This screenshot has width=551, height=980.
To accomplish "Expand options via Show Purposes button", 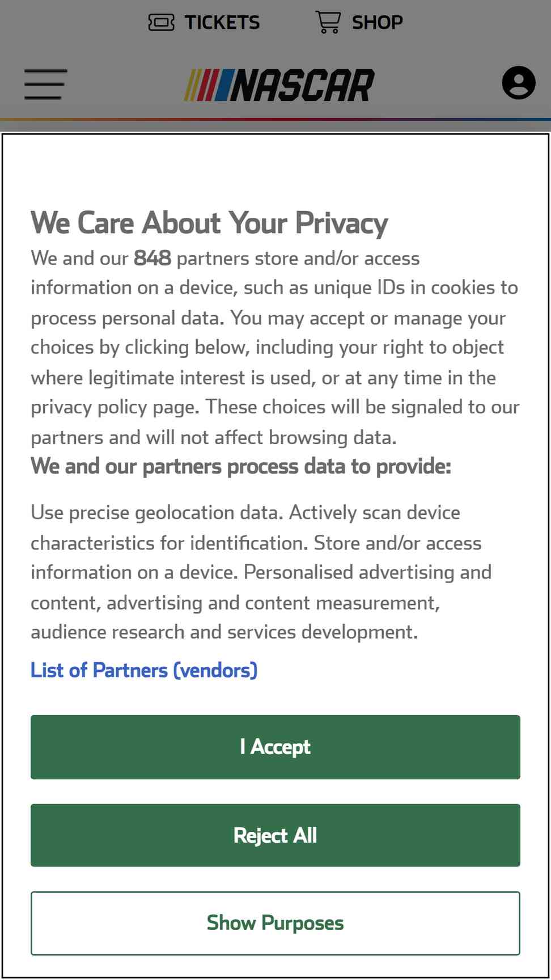I will click(x=275, y=923).
